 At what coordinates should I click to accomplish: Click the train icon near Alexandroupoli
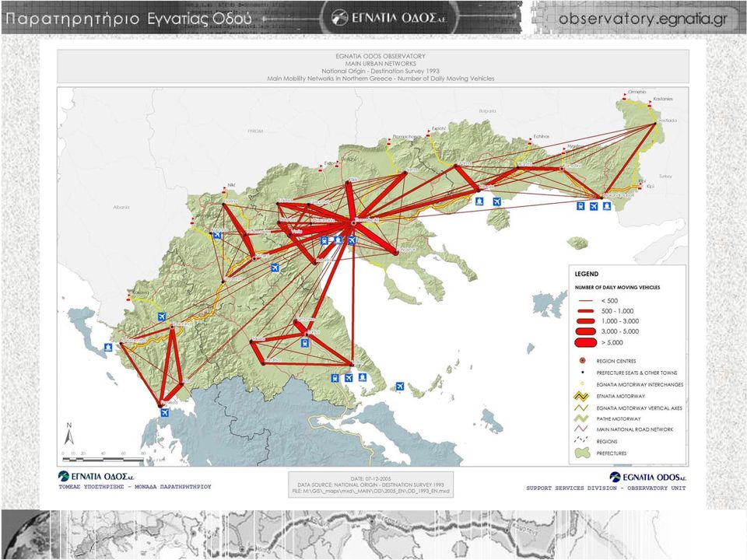580,206
